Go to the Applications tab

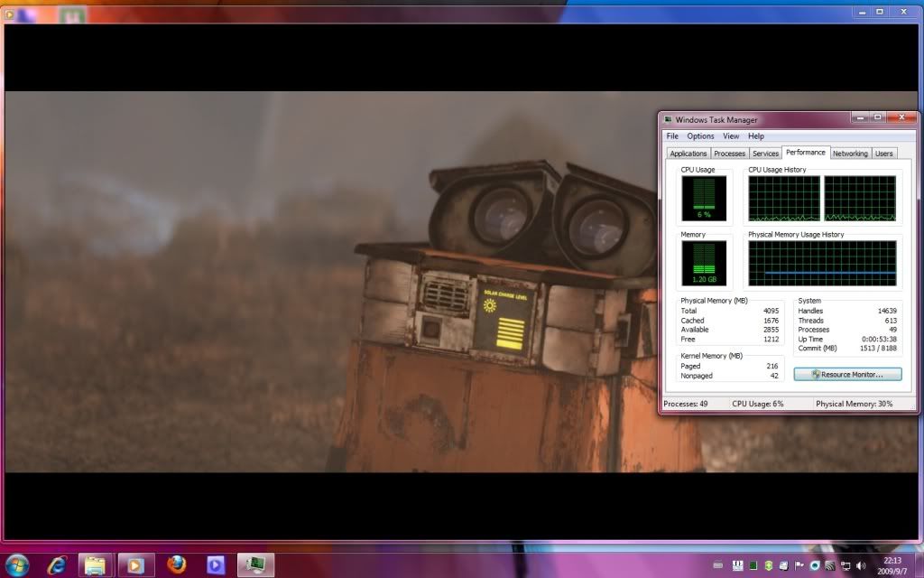[688, 154]
